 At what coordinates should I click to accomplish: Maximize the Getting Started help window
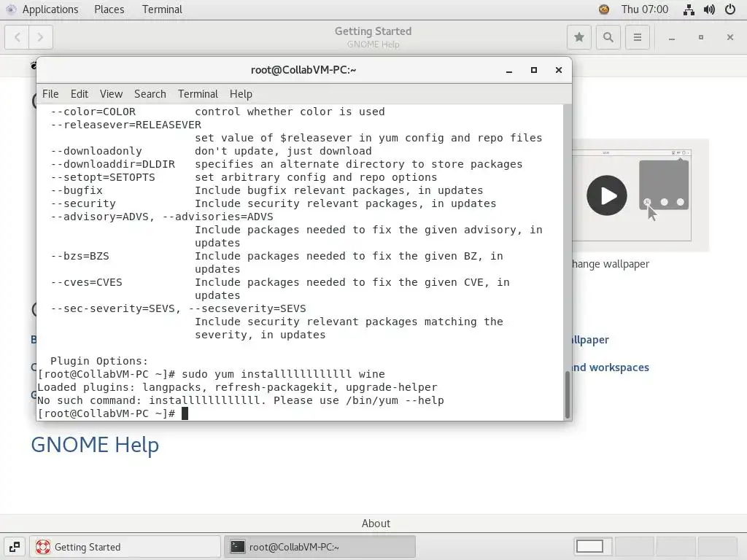[701, 37]
